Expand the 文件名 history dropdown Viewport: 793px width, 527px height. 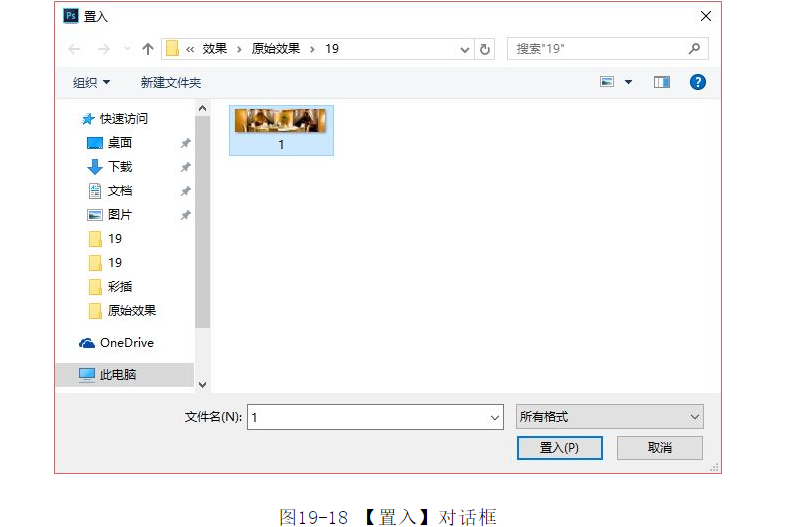[495, 417]
